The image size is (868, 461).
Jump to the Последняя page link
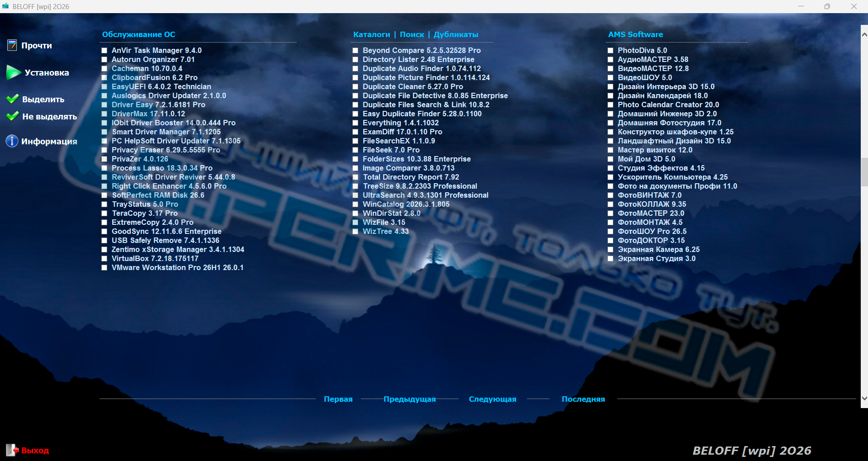click(x=583, y=399)
